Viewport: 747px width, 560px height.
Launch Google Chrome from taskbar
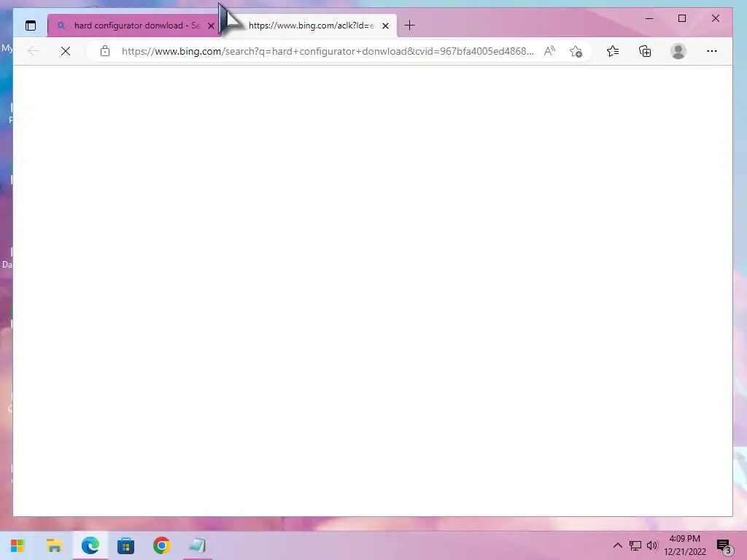161,545
